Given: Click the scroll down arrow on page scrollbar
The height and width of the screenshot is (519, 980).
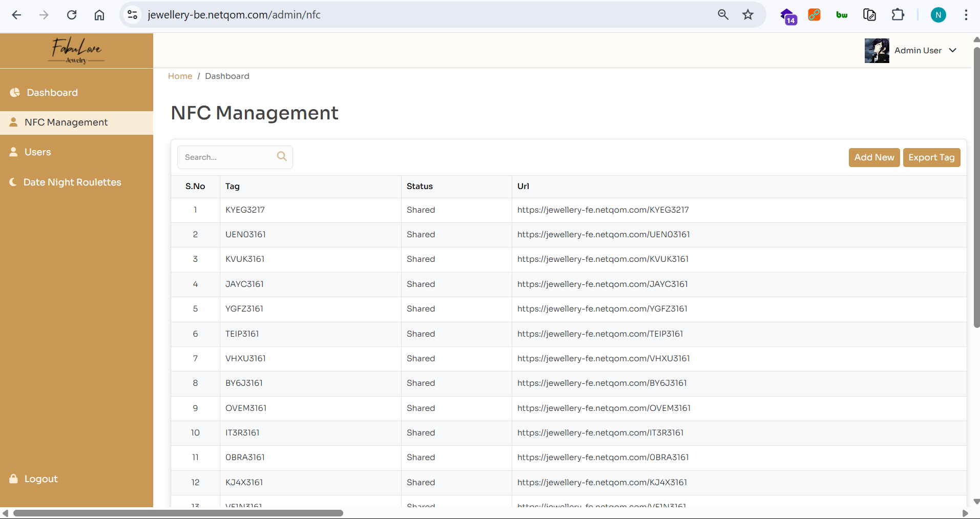Looking at the screenshot, I should (976, 502).
